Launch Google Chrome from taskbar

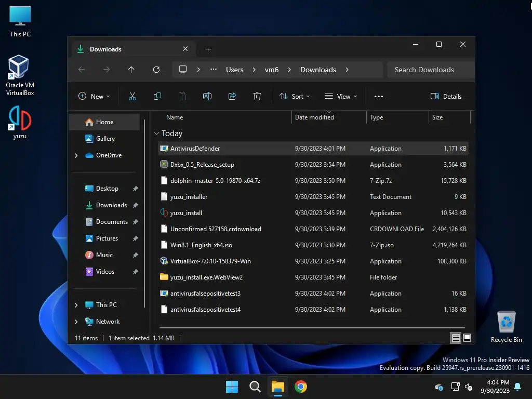coord(301,387)
